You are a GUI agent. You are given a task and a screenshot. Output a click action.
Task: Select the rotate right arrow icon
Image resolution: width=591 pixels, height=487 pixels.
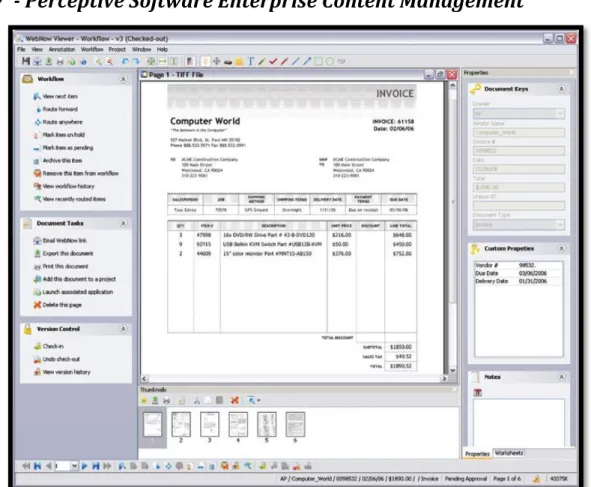pos(136,61)
